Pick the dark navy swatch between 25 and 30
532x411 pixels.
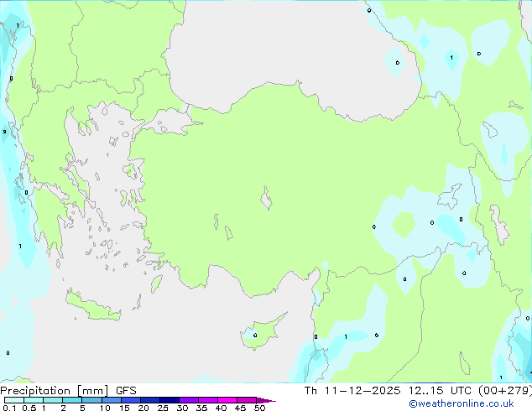pyautogui.click(x=169, y=400)
